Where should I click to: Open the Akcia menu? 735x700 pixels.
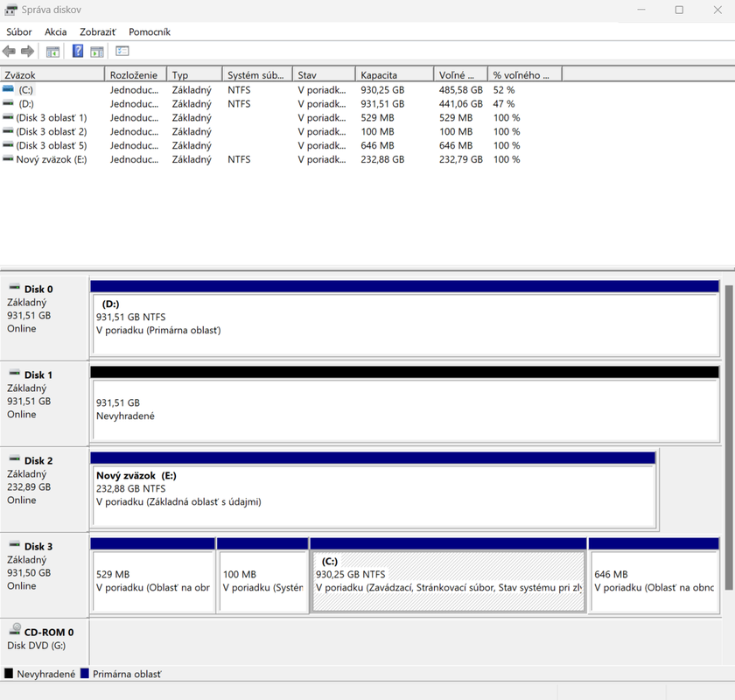pos(55,31)
